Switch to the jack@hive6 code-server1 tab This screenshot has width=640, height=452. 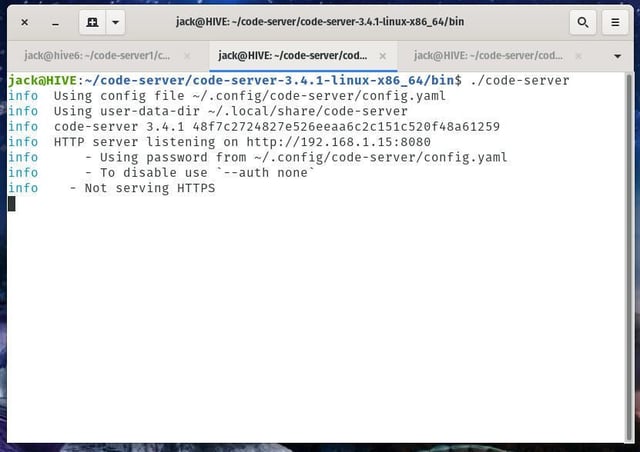click(x=97, y=56)
